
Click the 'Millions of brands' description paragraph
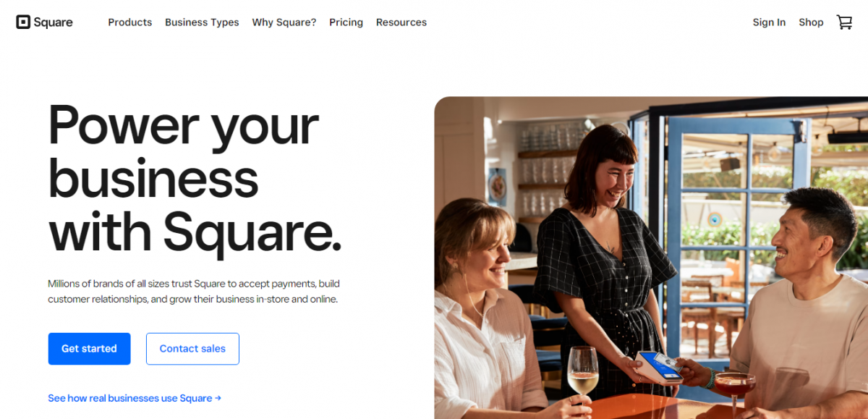(x=194, y=291)
